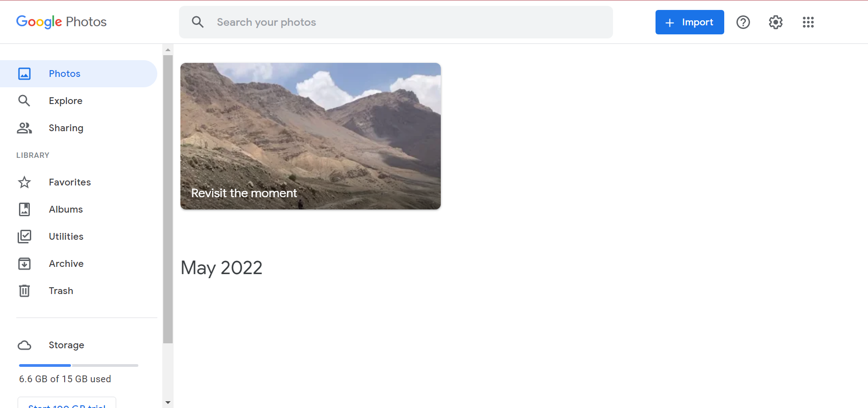Open Settings via the gear icon

point(776,22)
